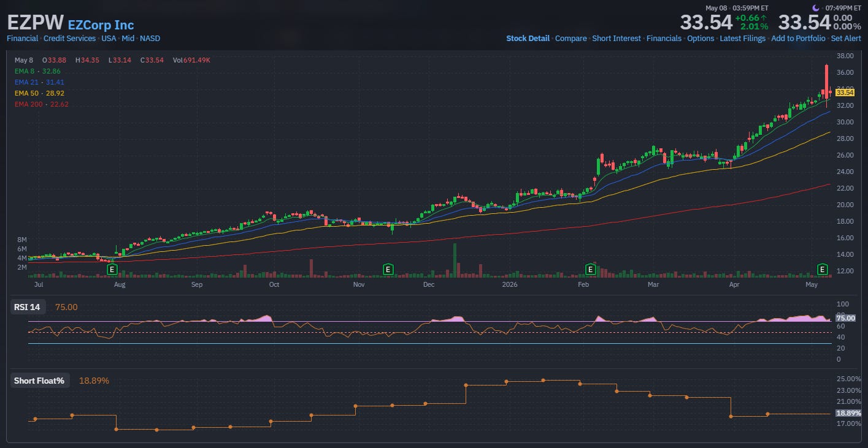This screenshot has height=448, width=868.
Task: Click the 38.00 price axis label
Action: click(x=845, y=56)
